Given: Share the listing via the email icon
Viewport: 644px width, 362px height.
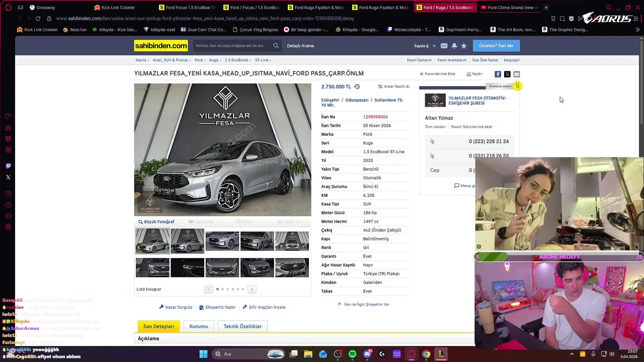Looking at the screenshot, I should click(516, 74).
